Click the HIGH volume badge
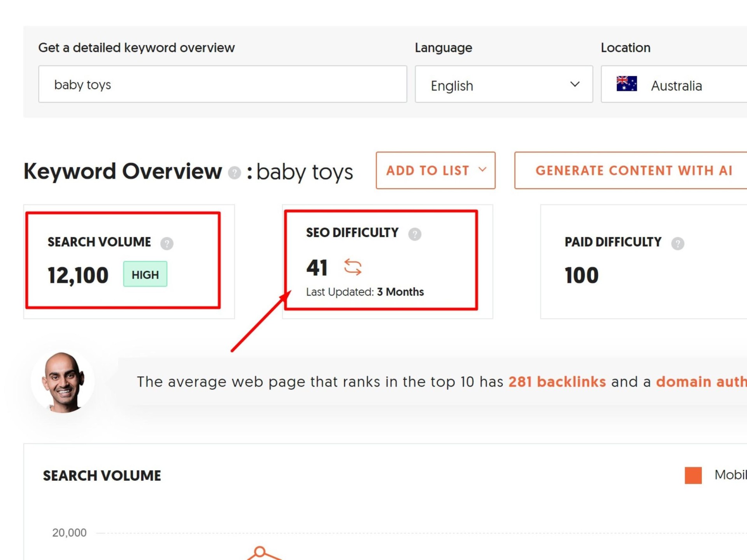Viewport: 747px width, 560px height. pyautogui.click(x=145, y=274)
